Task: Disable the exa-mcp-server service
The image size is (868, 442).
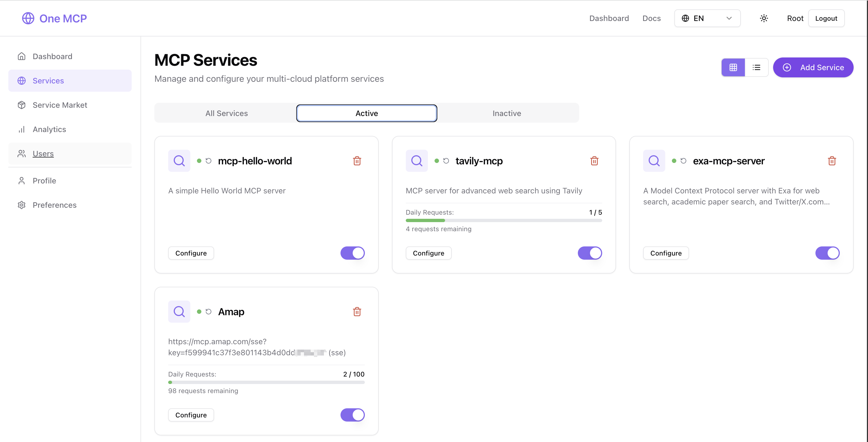Action: point(828,253)
